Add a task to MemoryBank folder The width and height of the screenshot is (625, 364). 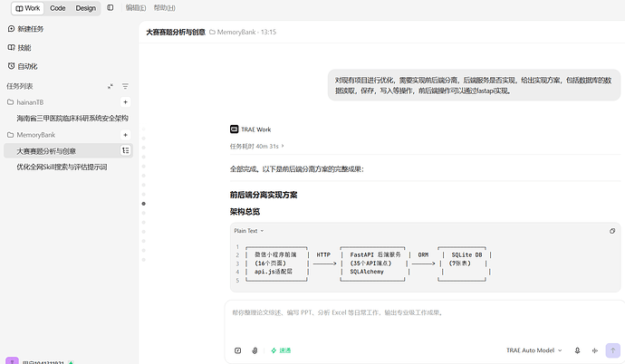coord(125,135)
